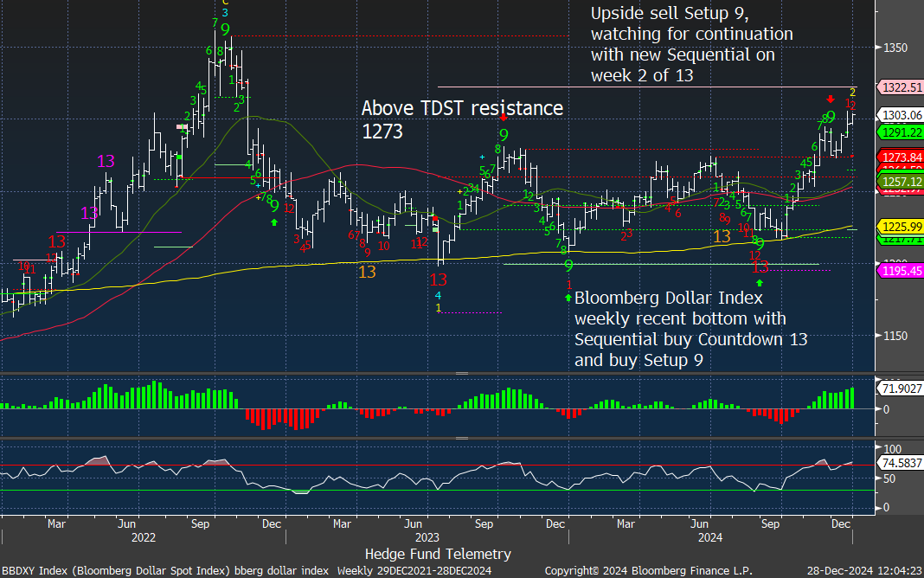Click the green 9 at the December 2023 low
Image resolution: width=924 pixels, height=578 pixels.
(x=568, y=266)
